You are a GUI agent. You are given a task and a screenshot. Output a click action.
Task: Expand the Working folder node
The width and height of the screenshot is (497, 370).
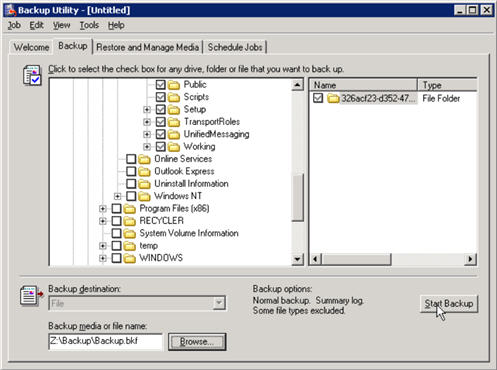147,146
